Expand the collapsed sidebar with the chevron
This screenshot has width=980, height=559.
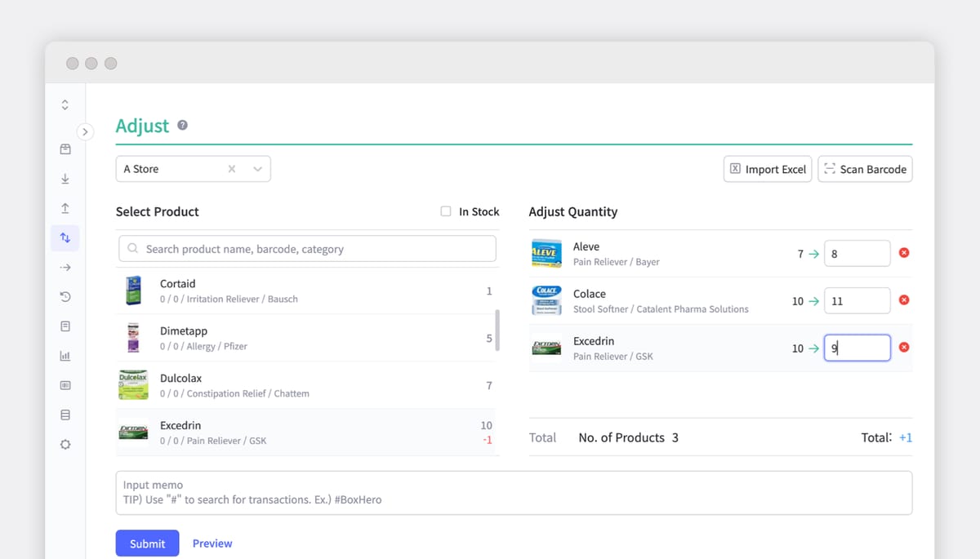coord(85,131)
